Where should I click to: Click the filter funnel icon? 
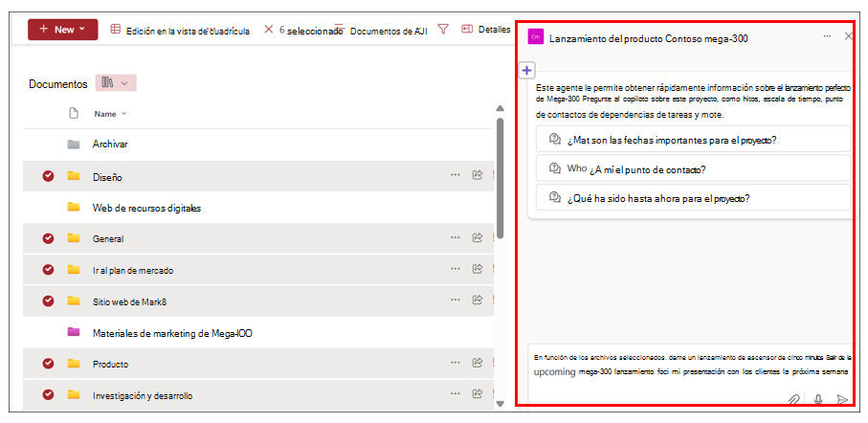(443, 30)
